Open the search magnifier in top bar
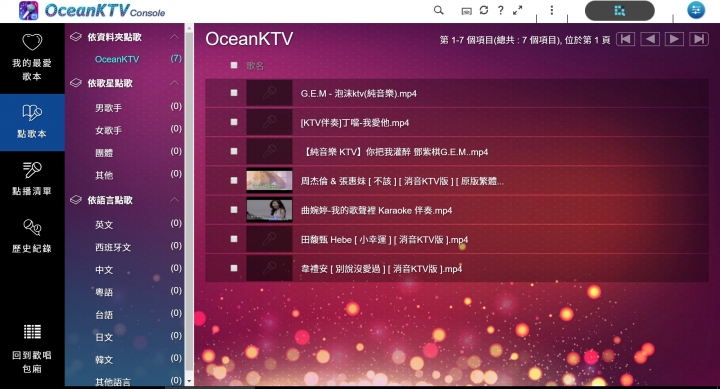The height and width of the screenshot is (389, 720). tap(439, 10)
